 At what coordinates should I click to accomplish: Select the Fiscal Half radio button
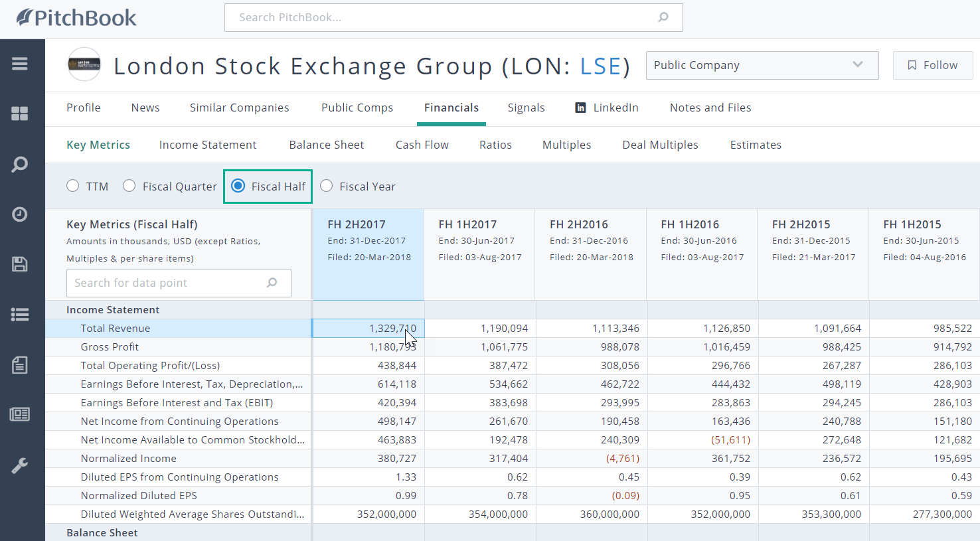(238, 186)
